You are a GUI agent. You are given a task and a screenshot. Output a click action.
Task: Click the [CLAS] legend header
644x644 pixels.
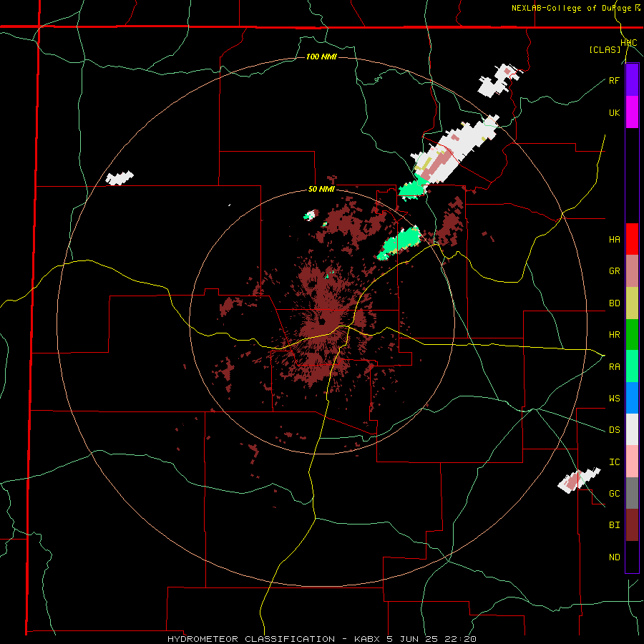point(605,50)
